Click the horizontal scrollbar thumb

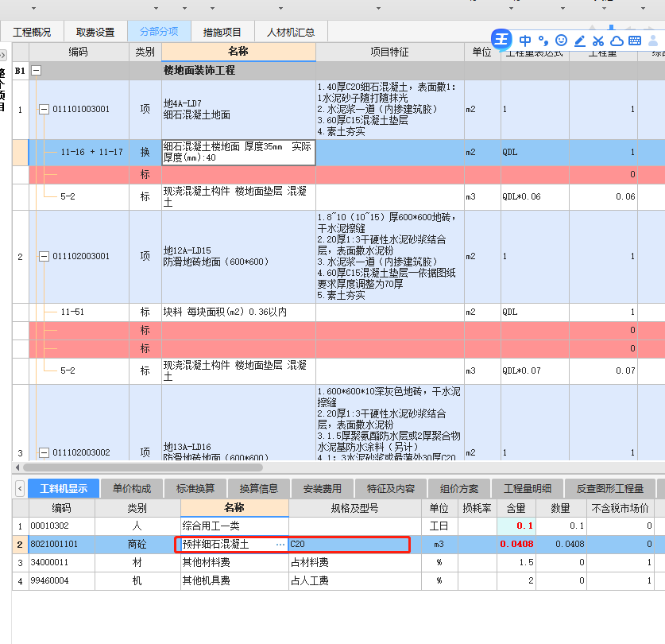click(143, 467)
